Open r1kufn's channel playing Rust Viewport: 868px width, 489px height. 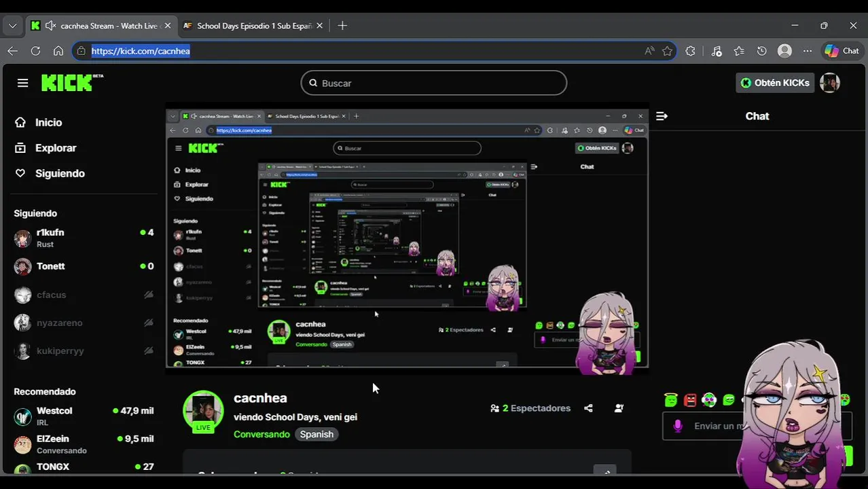pos(84,238)
